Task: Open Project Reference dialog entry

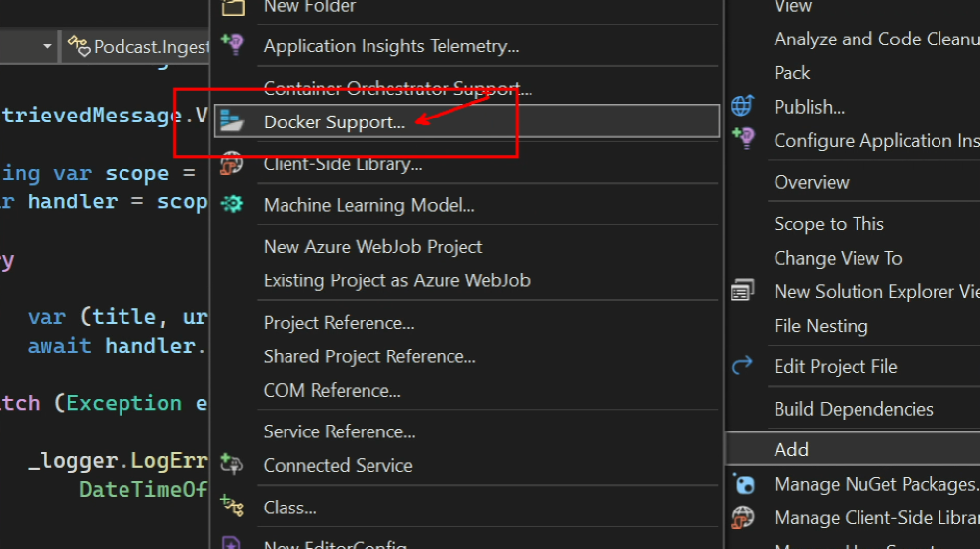Action: (338, 323)
